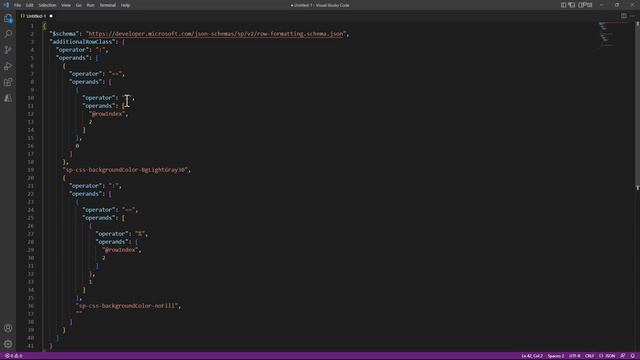640x360 pixels.
Task: Open errors and warnings indicator in status bar
Action: tap(13, 356)
